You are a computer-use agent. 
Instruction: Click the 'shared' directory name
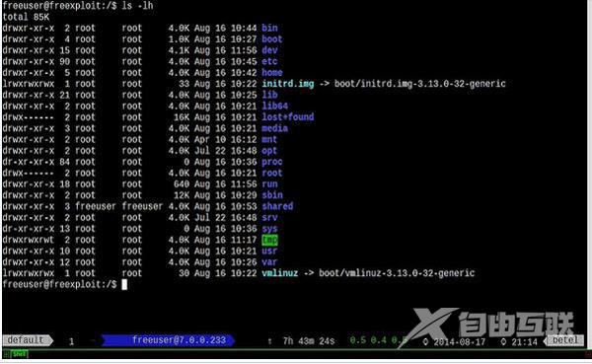pyautogui.click(x=277, y=206)
